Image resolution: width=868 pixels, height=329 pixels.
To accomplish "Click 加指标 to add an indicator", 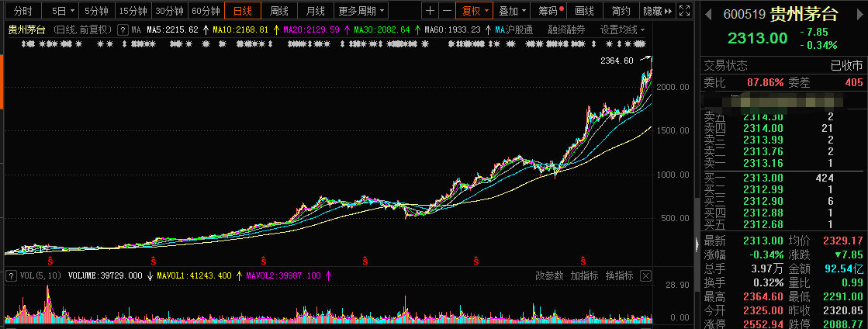I will point(585,275).
